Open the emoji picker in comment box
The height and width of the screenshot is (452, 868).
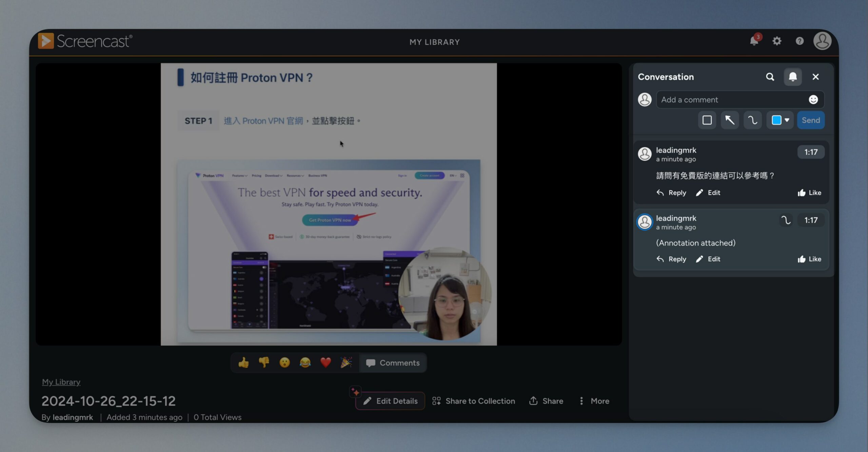[x=813, y=100]
